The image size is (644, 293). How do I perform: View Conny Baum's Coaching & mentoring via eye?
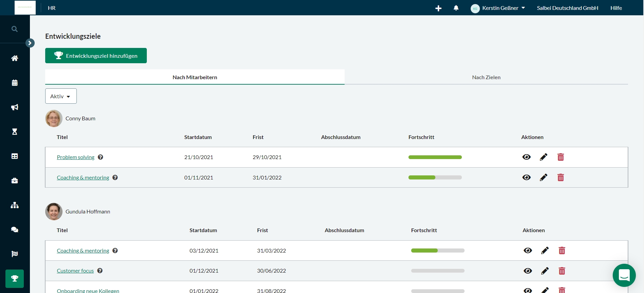pyautogui.click(x=526, y=177)
